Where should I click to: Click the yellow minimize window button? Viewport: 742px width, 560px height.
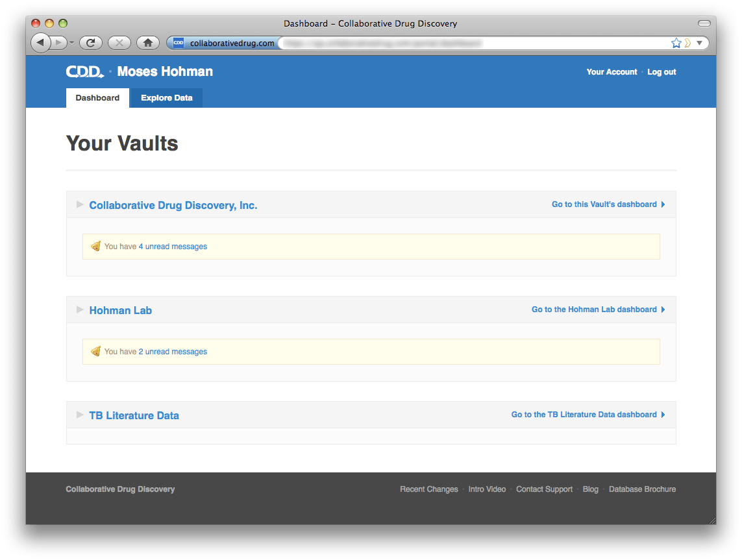49,23
